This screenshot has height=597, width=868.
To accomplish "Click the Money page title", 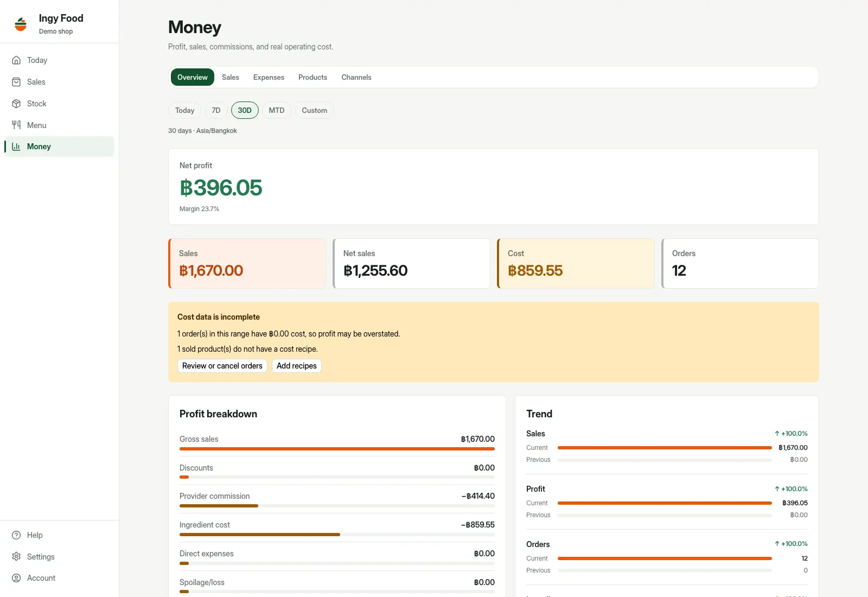I will (x=195, y=27).
